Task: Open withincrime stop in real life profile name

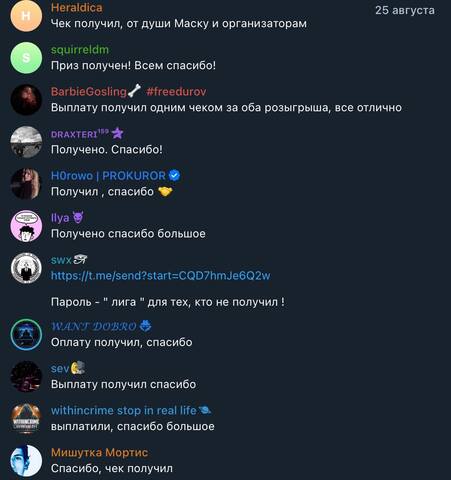Action: [124, 410]
